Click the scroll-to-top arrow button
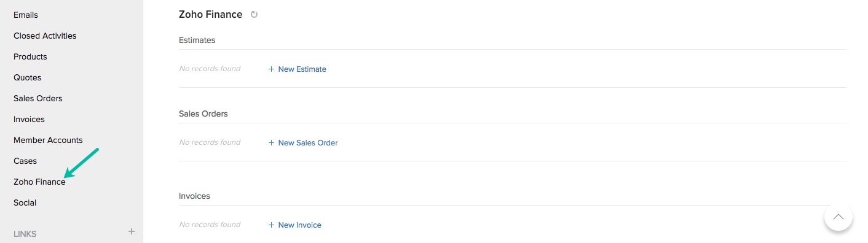The height and width of the screenshot is (243, 868). click(838, 217)
